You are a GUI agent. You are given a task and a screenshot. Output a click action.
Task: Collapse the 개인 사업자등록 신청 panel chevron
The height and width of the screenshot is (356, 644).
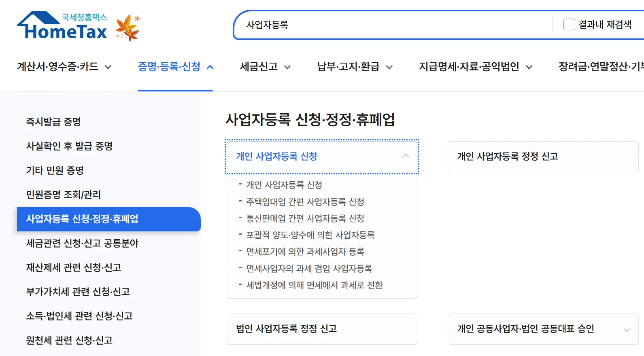406,156
